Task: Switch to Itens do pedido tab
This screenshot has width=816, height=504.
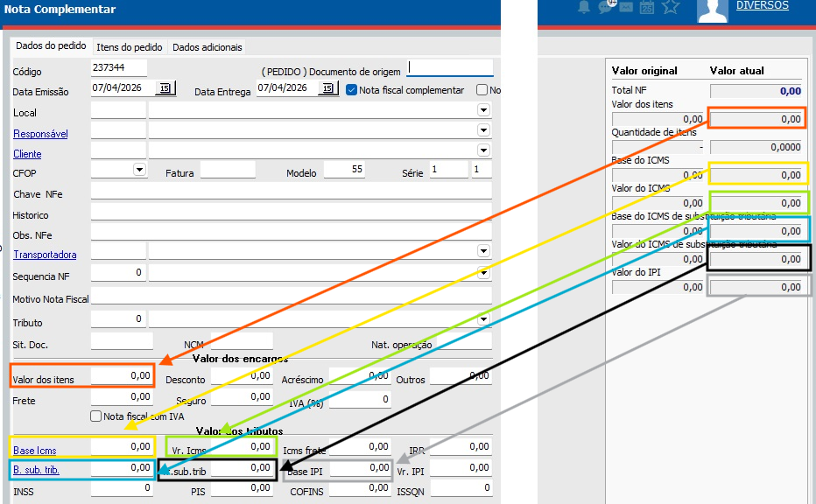Action: (129, 47)
